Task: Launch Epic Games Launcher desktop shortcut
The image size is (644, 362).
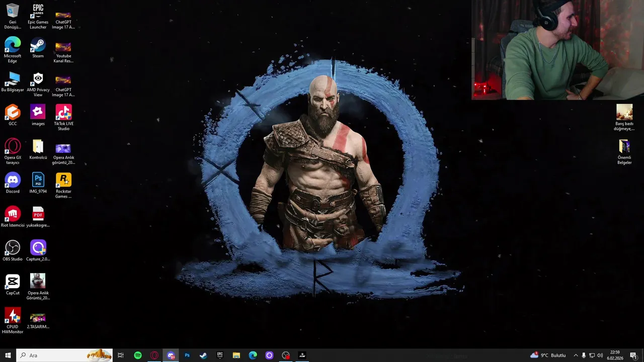Action: [38, 17]
